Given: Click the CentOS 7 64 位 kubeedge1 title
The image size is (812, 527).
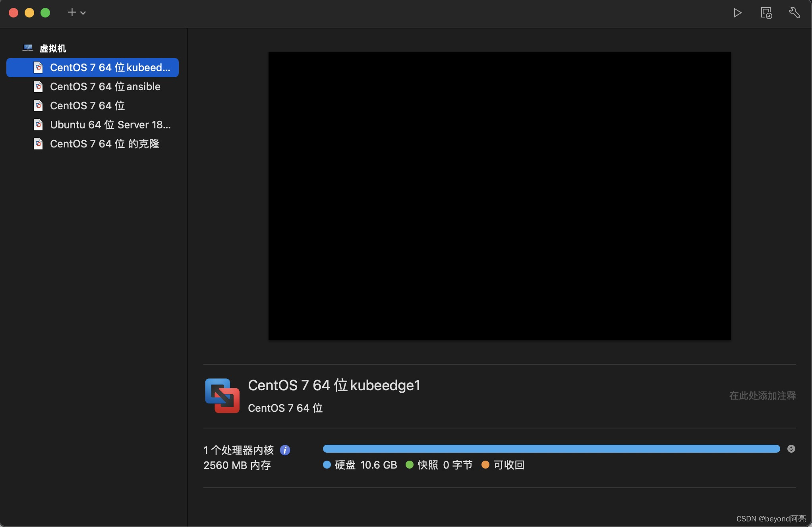Looking at the screenshot, I should point(334,385).
